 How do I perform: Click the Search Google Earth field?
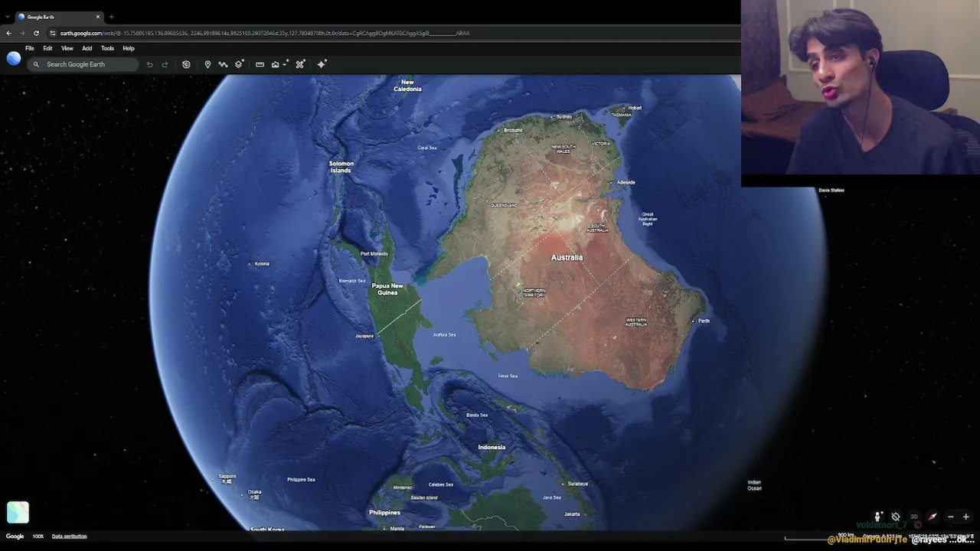click(83, 64)
